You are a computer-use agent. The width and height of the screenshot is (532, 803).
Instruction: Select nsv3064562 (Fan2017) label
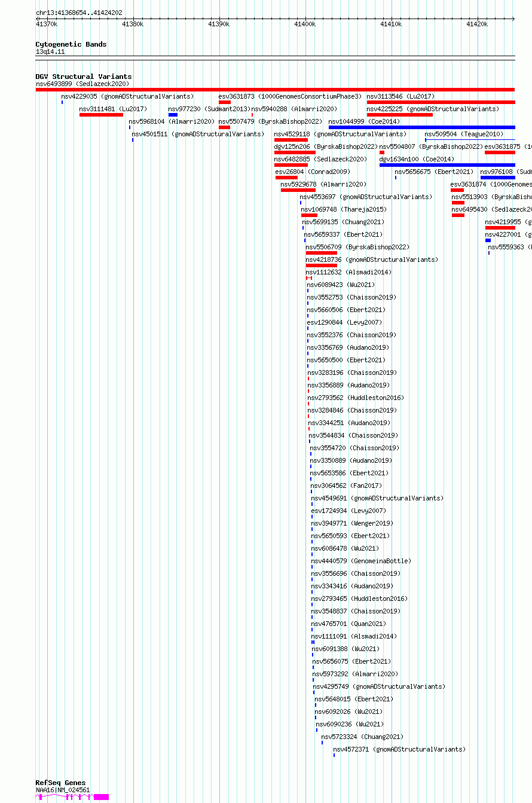coord(346,486)
